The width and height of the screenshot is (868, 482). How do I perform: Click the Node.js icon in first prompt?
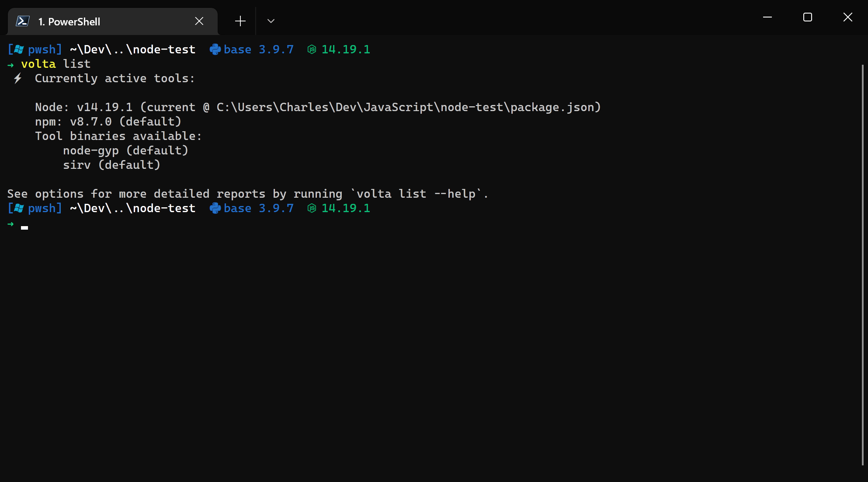[312, 49]
